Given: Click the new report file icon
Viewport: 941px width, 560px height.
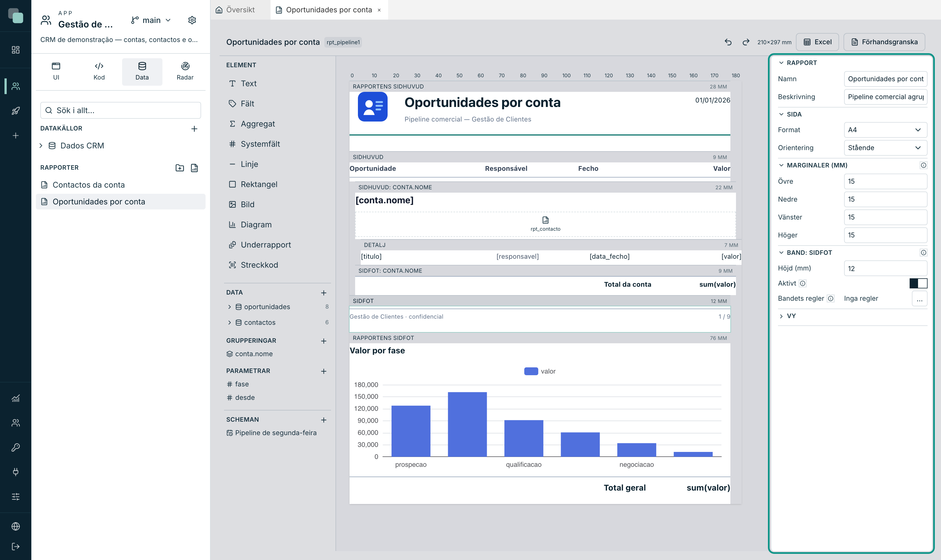Looking at the screenshot, I should tap(194, 168).
